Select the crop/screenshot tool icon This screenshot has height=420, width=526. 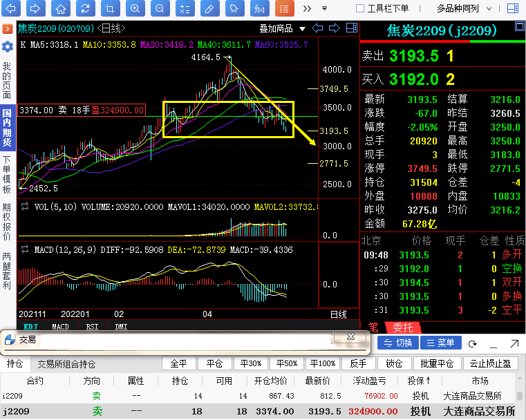[109, 9]
